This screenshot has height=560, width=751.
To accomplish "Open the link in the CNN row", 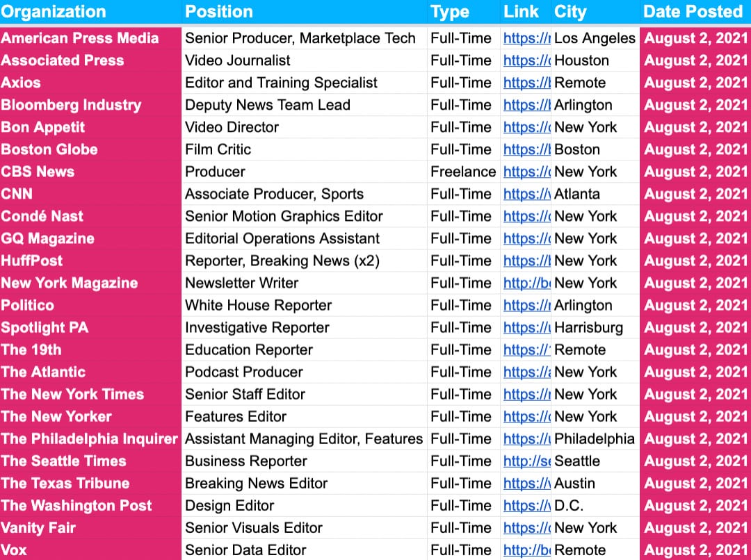I will pyautogui.click(x=526, y=194).
